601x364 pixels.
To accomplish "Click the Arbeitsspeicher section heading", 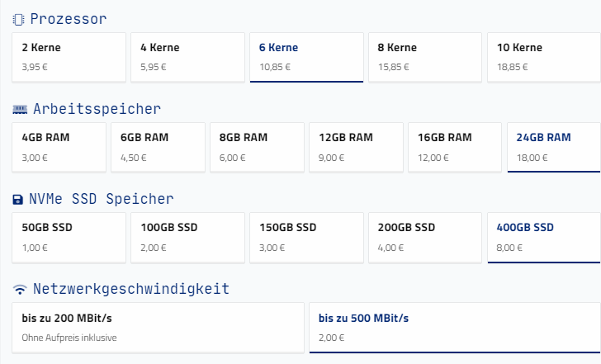I will coord(97,109).
